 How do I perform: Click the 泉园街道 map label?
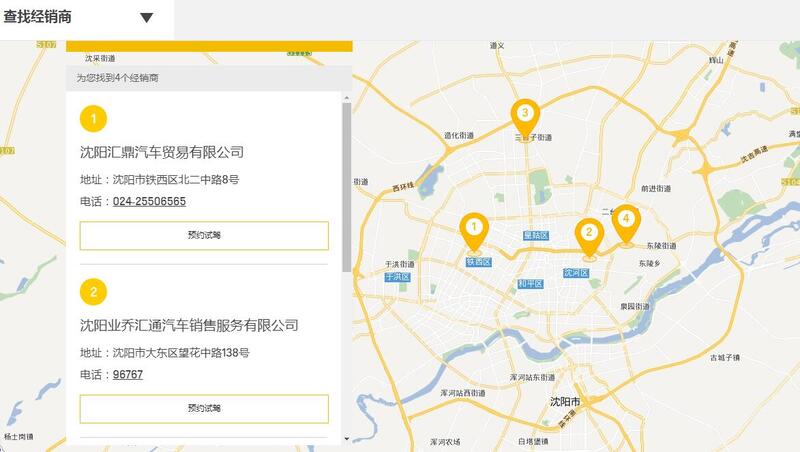tap(635, 307)
